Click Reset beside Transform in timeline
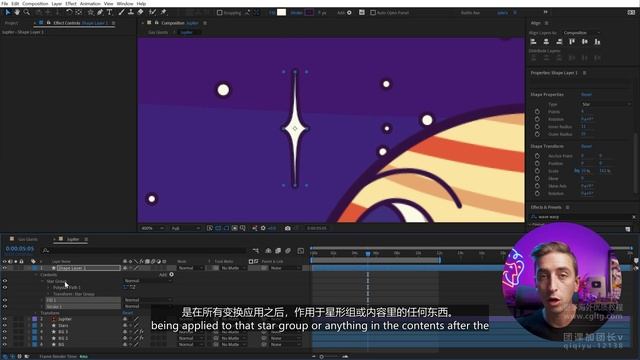 point(128,313)
